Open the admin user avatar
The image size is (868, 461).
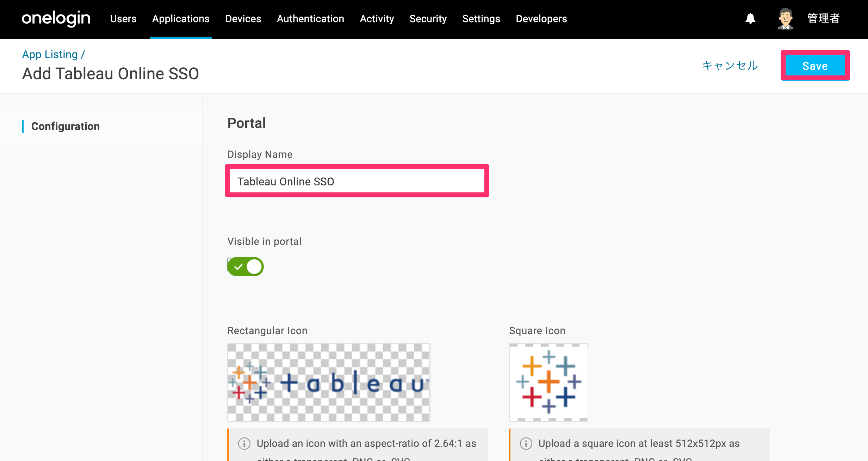(x=785, y=19)
